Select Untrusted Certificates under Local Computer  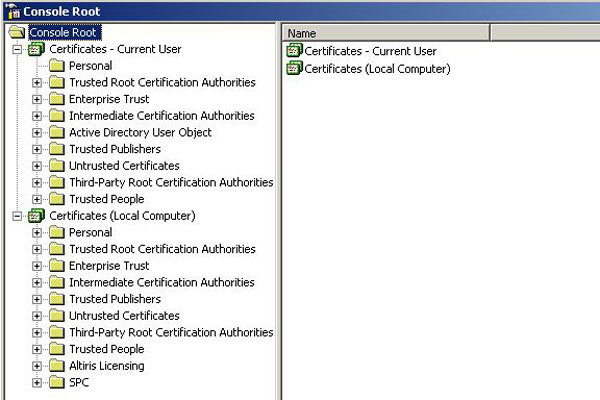coord(124,316)
